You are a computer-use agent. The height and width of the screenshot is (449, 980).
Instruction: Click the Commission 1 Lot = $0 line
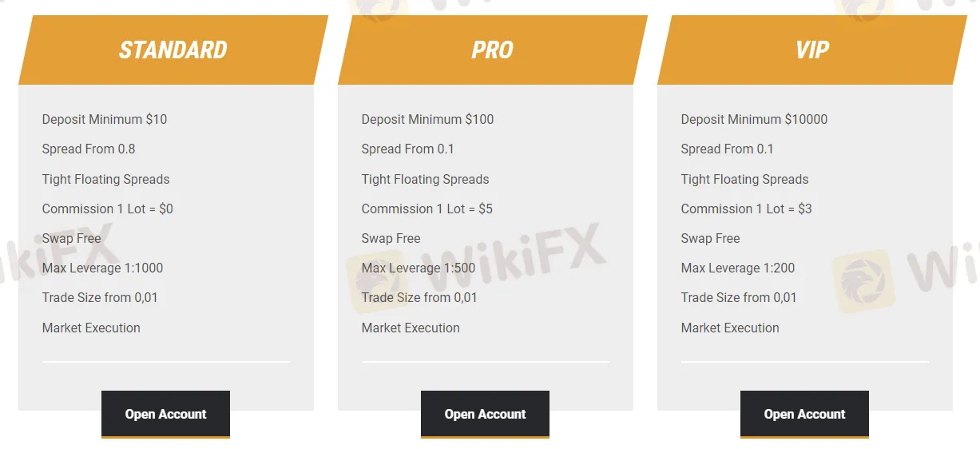(x=107, y=209)
